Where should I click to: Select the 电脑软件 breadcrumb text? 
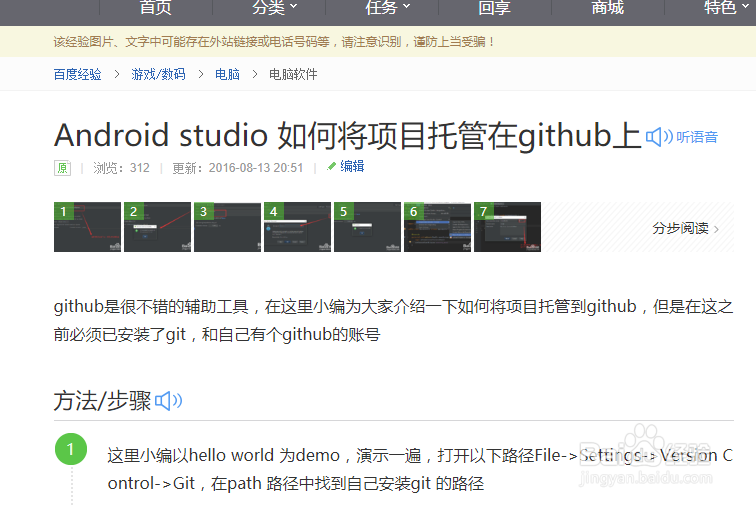pos(293,74)
